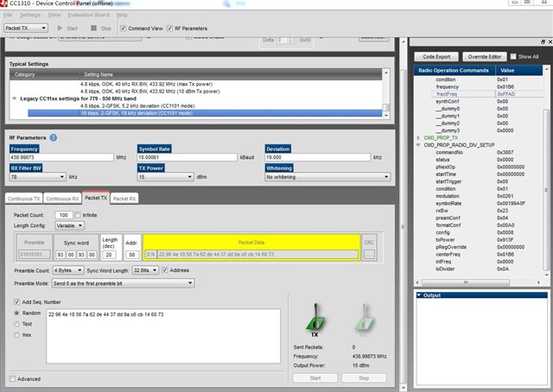The image size is (553, 392).
Task: Open the Whitening dropdown
Action: click(327, 177)
